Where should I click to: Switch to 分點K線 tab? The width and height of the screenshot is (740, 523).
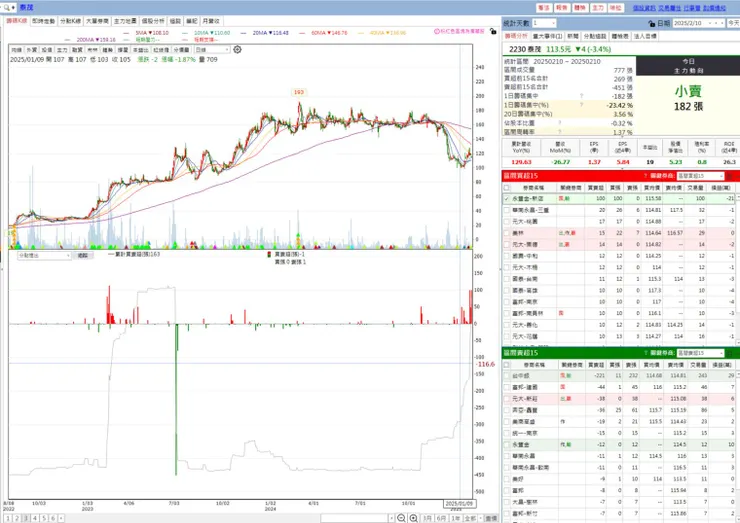pos(70,21)
